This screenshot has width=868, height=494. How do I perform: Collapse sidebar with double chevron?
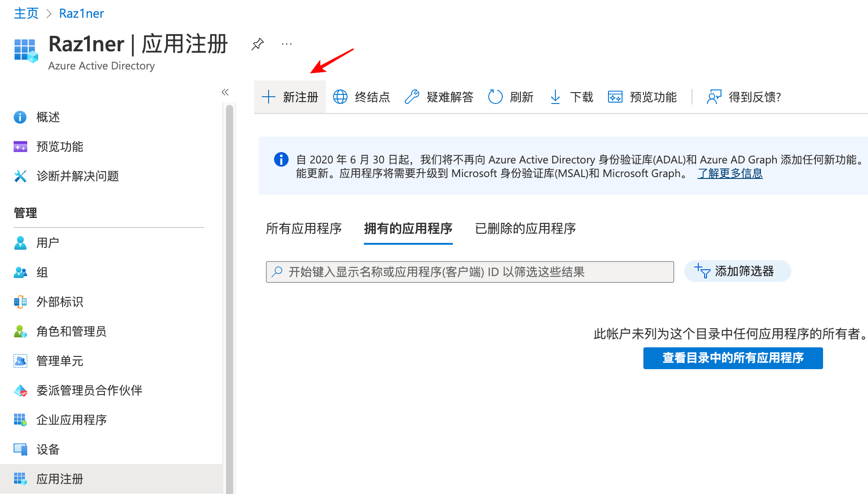[x=225, y=92]
